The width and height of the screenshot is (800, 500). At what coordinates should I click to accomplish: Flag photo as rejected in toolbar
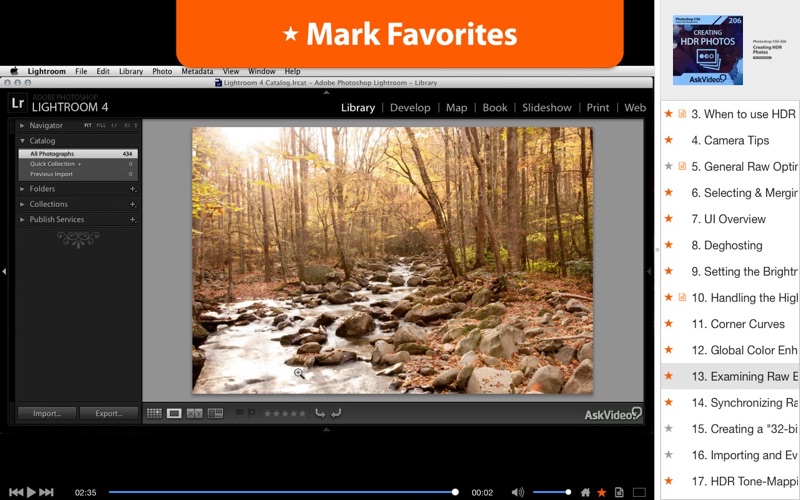[x=252, y=413]
